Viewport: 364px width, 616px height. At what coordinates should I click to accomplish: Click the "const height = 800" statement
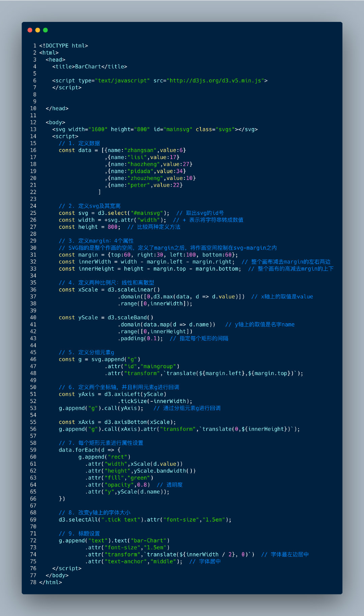point(90,227)
